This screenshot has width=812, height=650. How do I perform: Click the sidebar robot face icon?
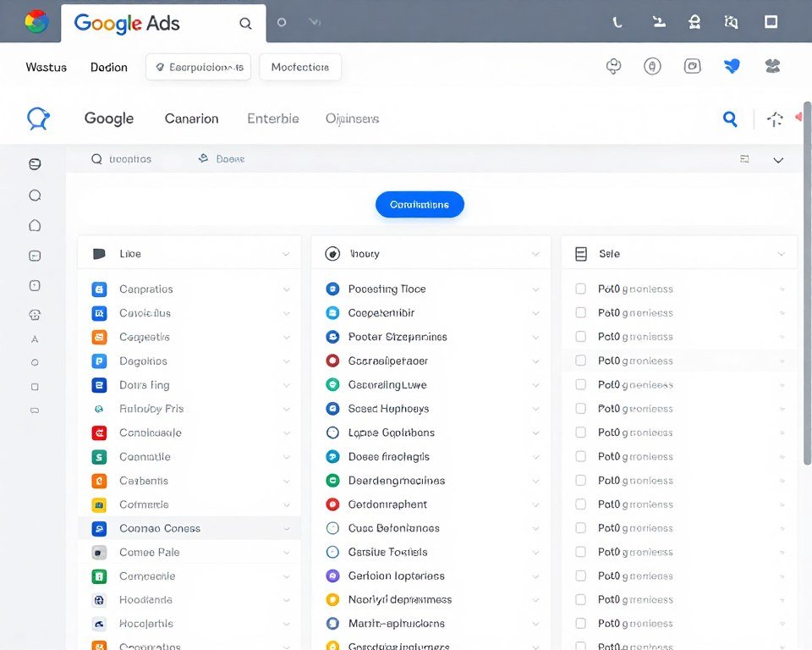coord(35,315)
